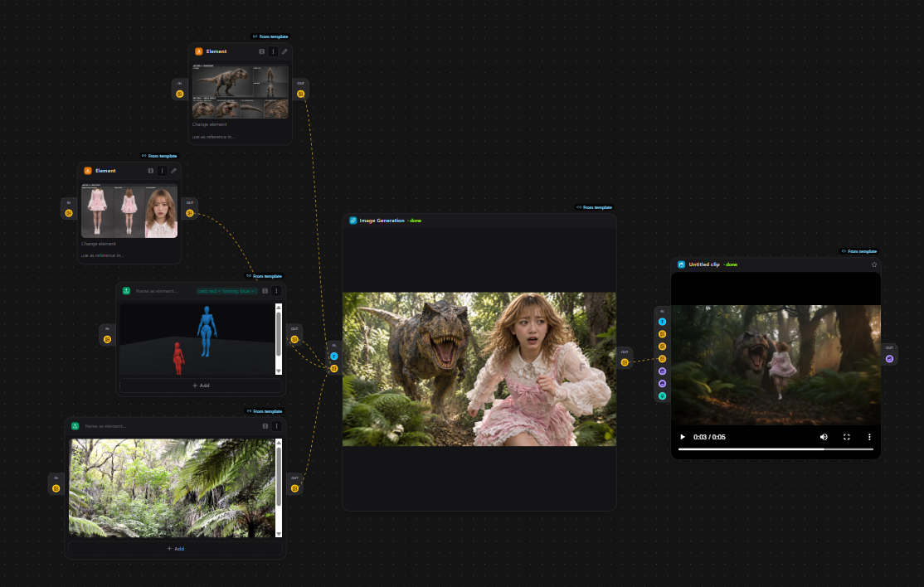Click the From template tag above Untitled clip
This screenshot has height=587, width=924.
[x=859, y=251]
